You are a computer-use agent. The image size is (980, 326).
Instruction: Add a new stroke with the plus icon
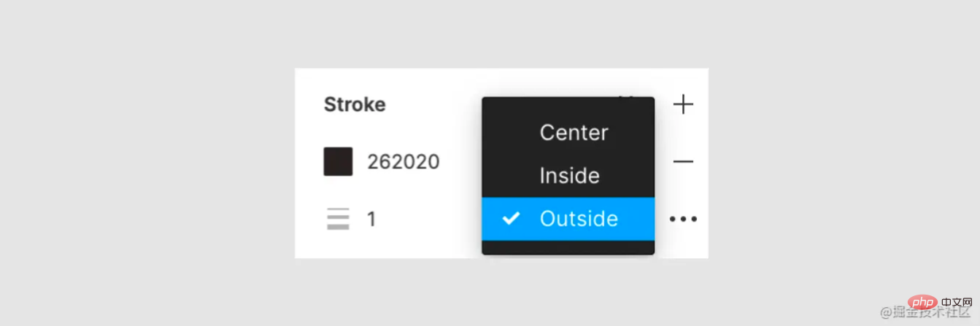[x=683, y=105]
